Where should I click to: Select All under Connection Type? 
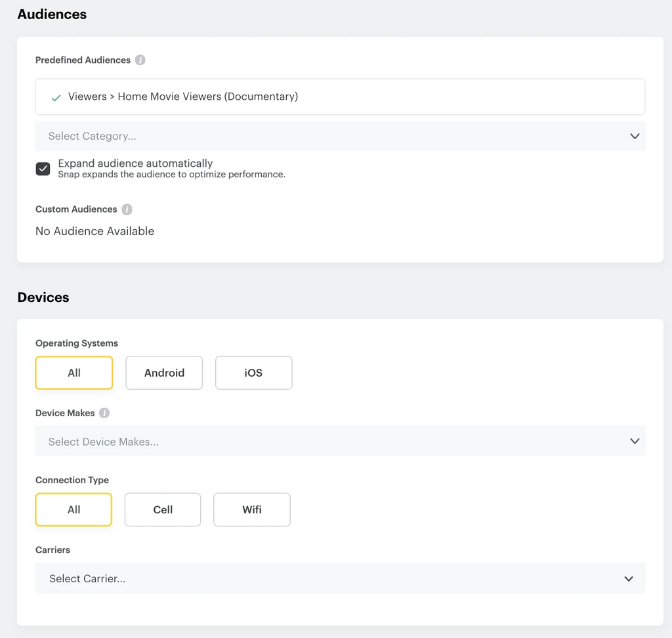pyautogui.click(x=73, y=510)
